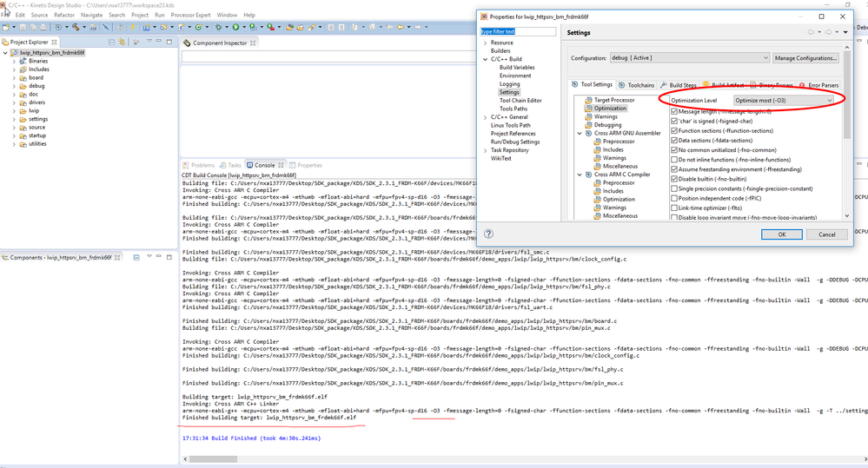Viewport: 868px width, 468px height.
Task: Click the Minimize icon of Project Explorer panel
Action: pyautogui.click(x=158, y=42)
